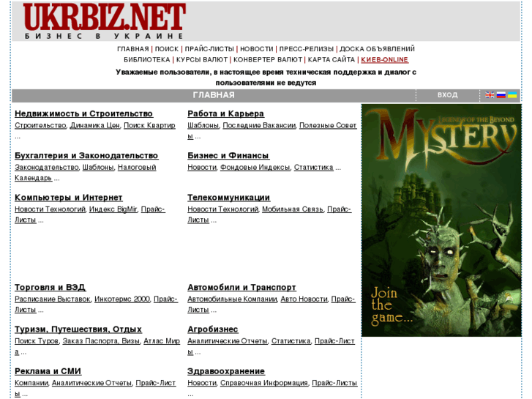
Task: Select the ГЛАВНАЯ tab in gray bar
Action: tap(214, 95)
